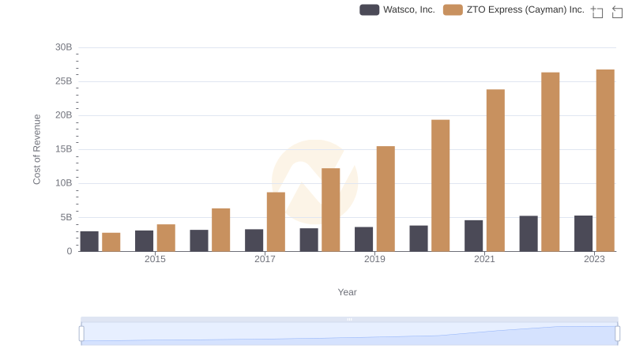The width and height of the screenshot is (632, 364).
Task: Click the 2015 x-axis label
Action: tap(155, 259)
